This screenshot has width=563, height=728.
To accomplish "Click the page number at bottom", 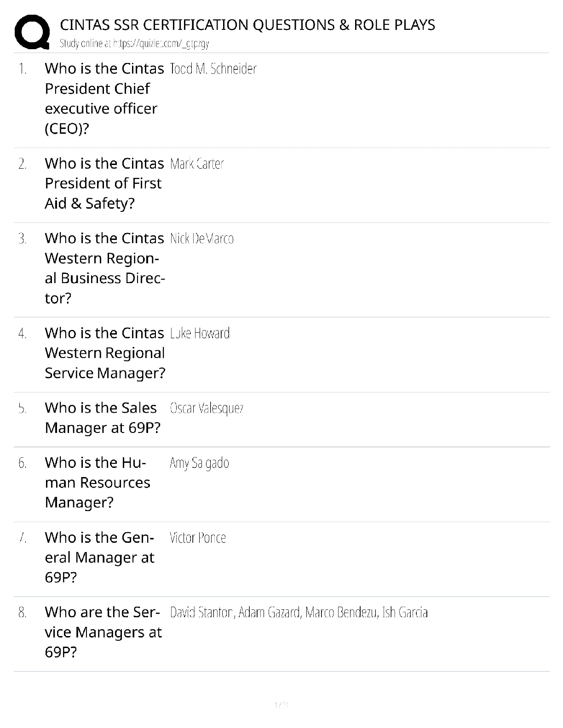I will pyautogui.click(x=281, y=705).
